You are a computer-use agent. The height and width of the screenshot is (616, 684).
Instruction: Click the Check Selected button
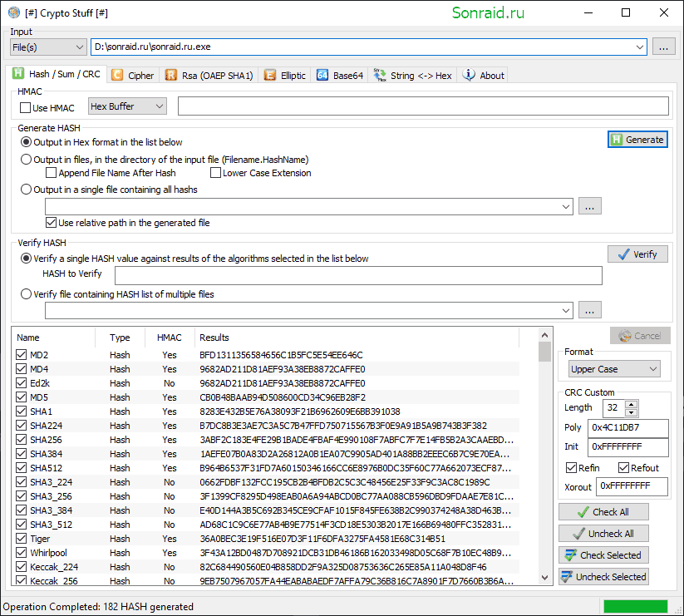pos(603,555)
